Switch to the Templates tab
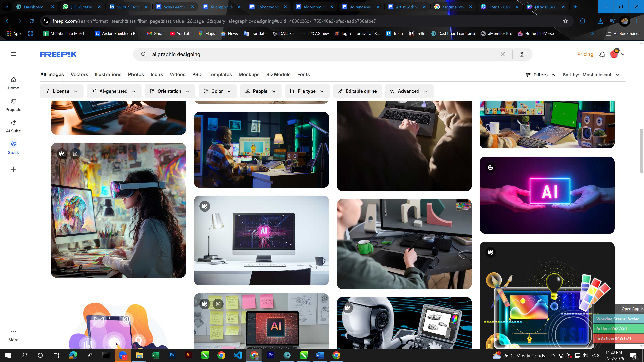The height and width of the screenshot is (362, 644). (220, 74)
